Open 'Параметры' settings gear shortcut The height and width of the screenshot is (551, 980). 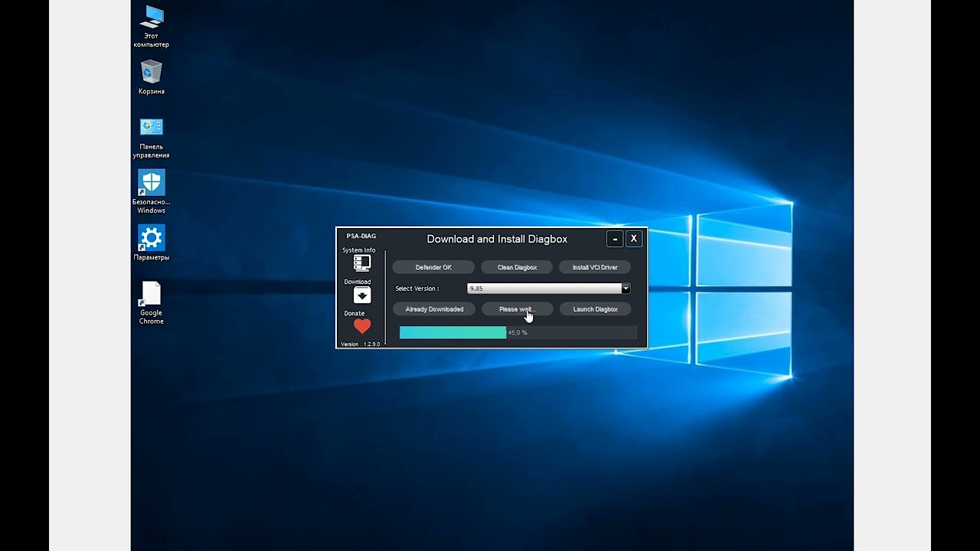click(x=152, y=243)
